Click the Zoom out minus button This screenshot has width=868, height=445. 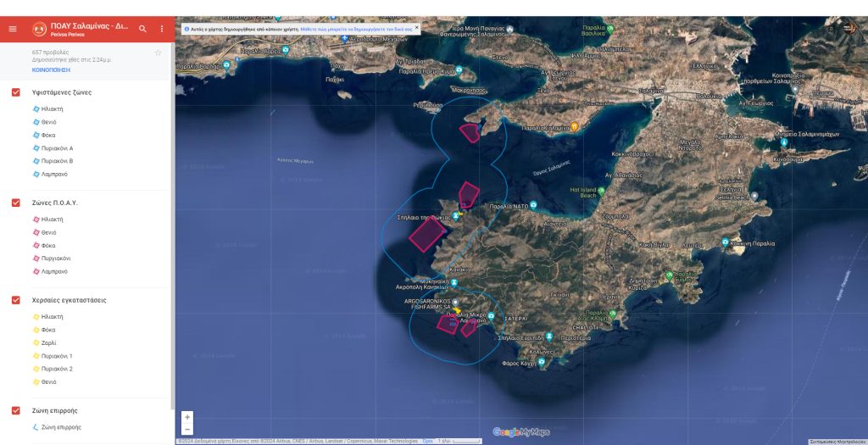click(187, 429)
